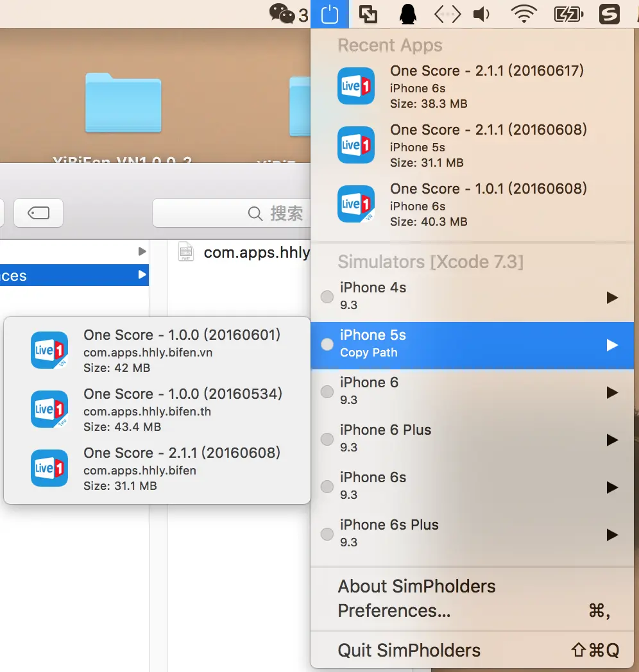Click Size: 40.3 MB text

pos(429,222)
